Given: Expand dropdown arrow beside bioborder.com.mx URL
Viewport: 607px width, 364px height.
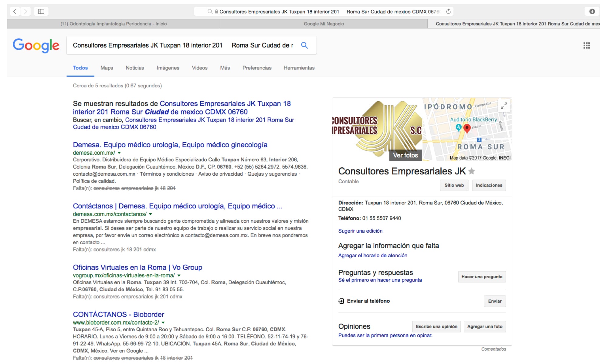Looking at the screenshot, I should point(163,323).
